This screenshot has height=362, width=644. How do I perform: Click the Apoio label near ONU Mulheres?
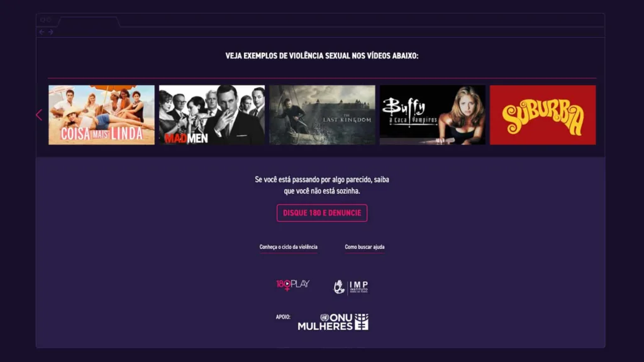(283, 317)
